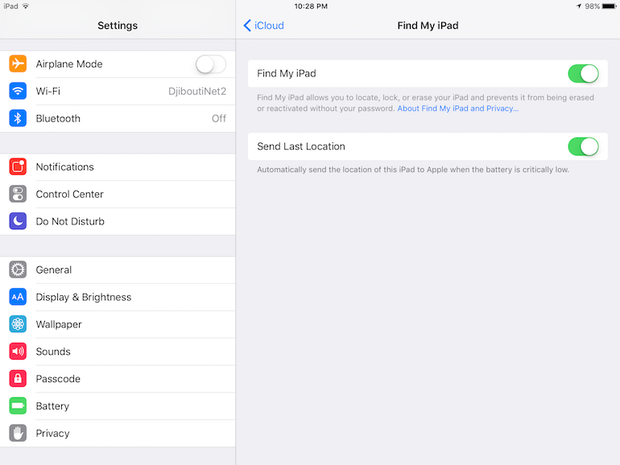Turn on the Airplane Mode switch
Image resolution: width=620 pixels, height=465 pixels.
coord(210,64)
